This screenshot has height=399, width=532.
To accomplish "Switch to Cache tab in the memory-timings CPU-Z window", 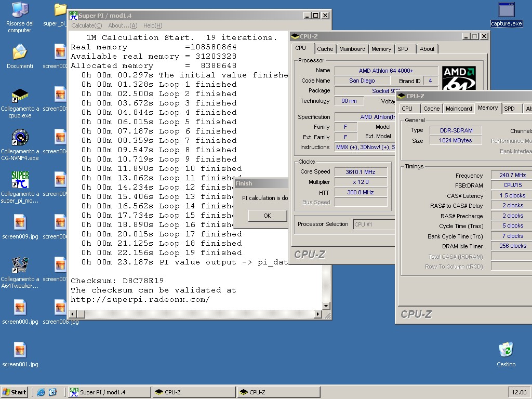I will 432,109.
